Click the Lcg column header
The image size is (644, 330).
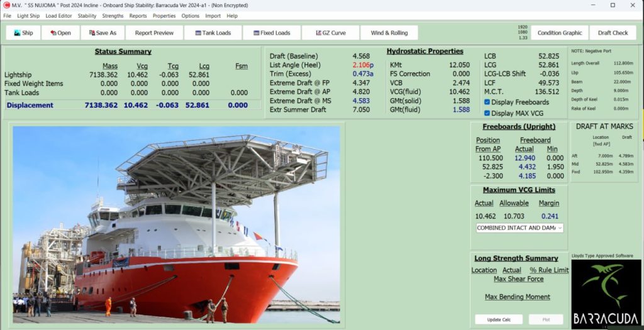click(x=204, y=66)
